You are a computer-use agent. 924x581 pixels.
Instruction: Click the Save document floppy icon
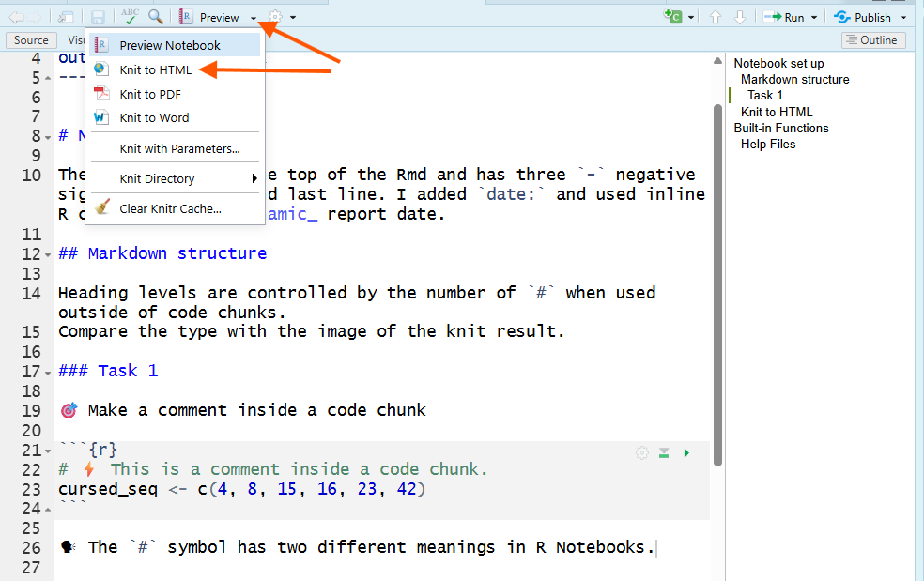[98, 17]
